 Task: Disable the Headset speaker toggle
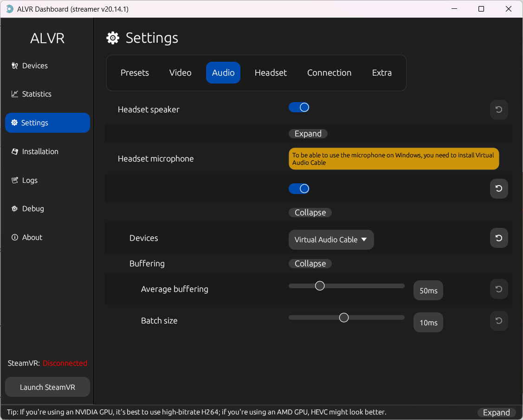point(299,108)
